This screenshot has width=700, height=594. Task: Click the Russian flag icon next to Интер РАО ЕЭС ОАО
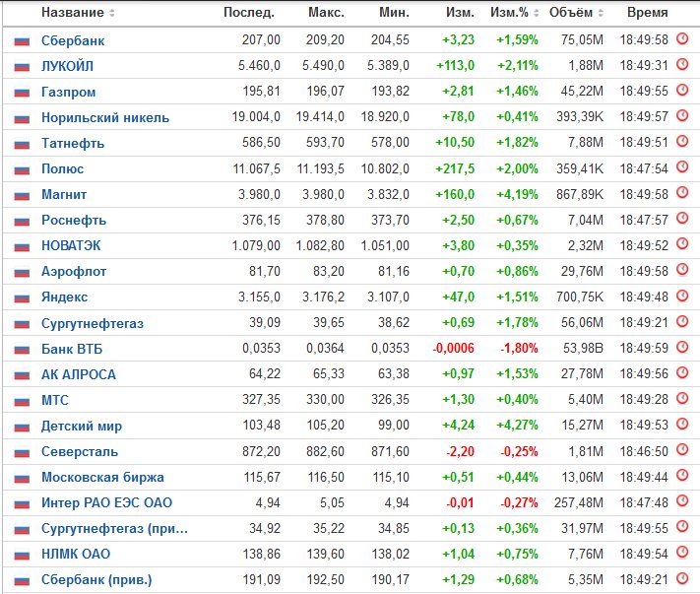(22, 503)
